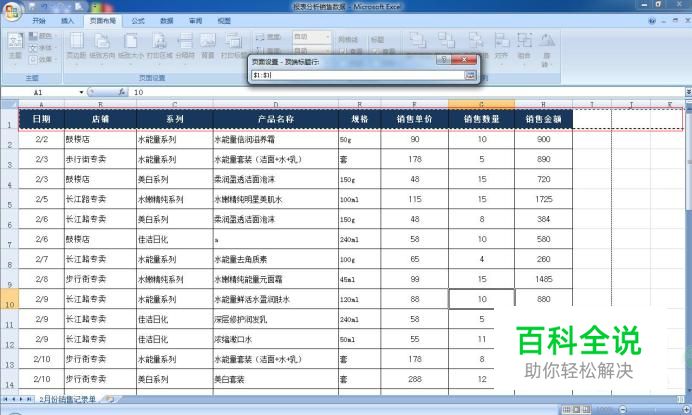Click the 产品名称 header cell

coord(276,119)
